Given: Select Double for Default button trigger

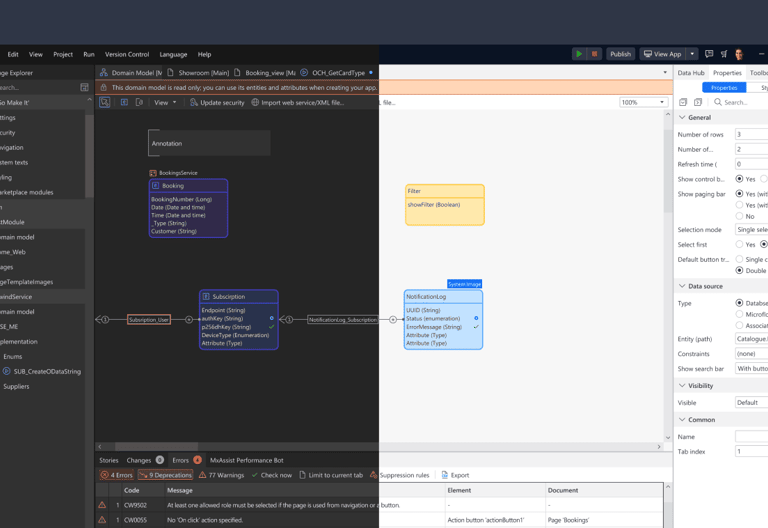Looking at the screenshot, I should pyautogui.click(x=739, y=270).
